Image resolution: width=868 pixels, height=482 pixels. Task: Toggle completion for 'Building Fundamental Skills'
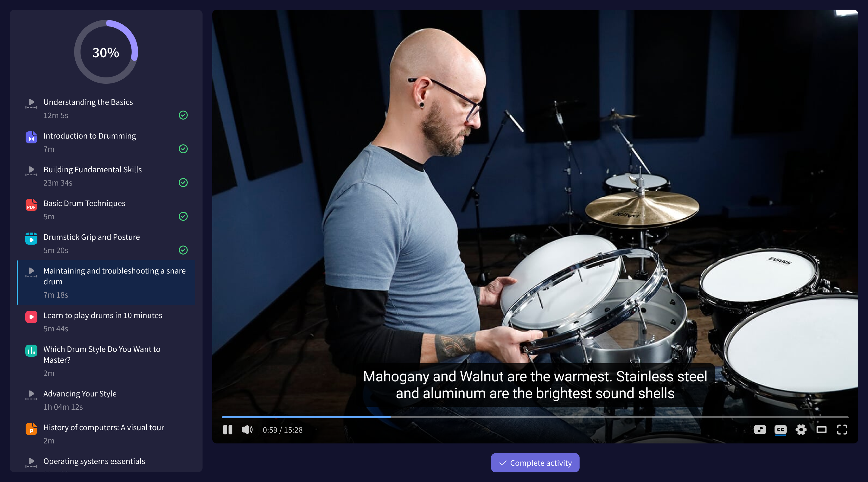184,182
